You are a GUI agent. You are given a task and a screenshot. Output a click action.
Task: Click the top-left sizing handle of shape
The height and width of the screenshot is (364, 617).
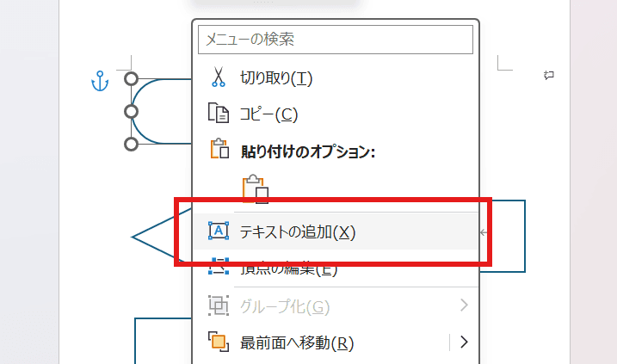(x=132, y=78)
